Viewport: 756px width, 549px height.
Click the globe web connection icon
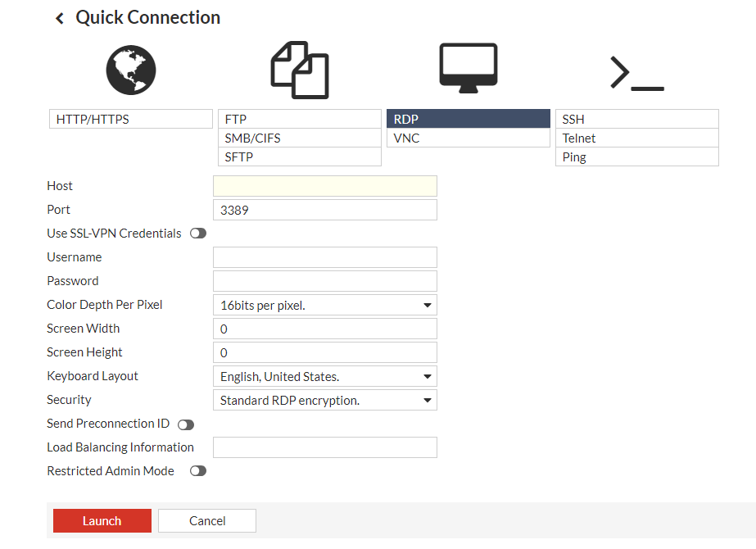click(x=130, y=69)
